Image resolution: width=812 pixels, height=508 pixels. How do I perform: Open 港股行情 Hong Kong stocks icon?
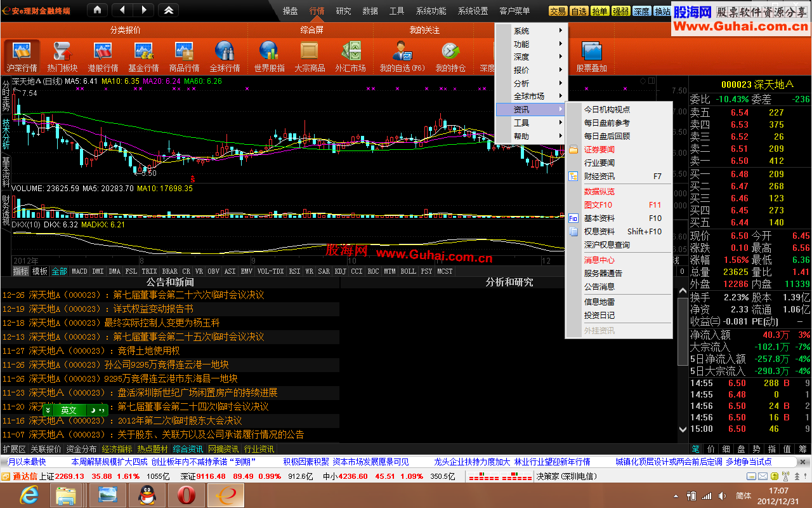tap(103, 57)
